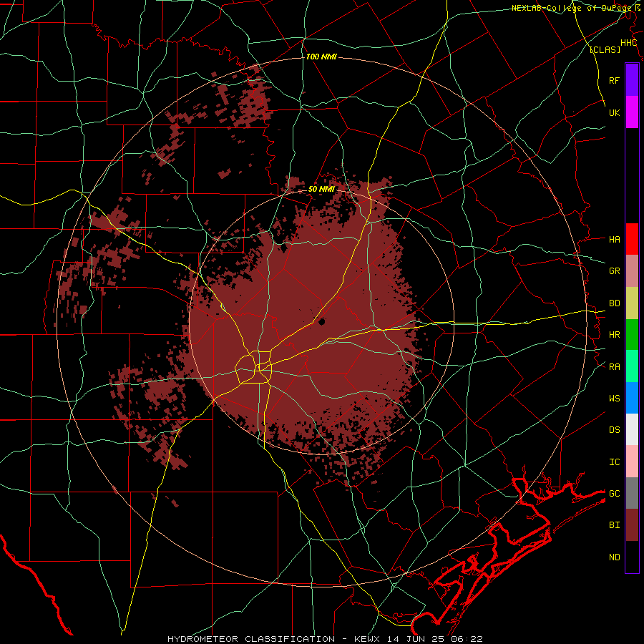Click the WS blue legend swatch
The width and height of the screenshot is (644, 644).
pyautogui.click(x=632, y=398)
